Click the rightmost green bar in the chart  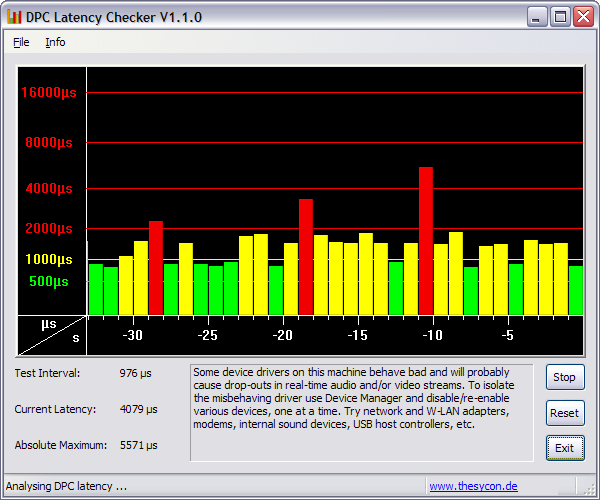click(576, 290)
